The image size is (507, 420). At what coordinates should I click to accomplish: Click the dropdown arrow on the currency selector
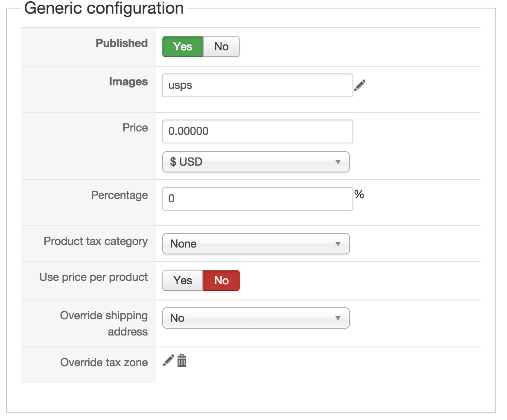[338, 162]
